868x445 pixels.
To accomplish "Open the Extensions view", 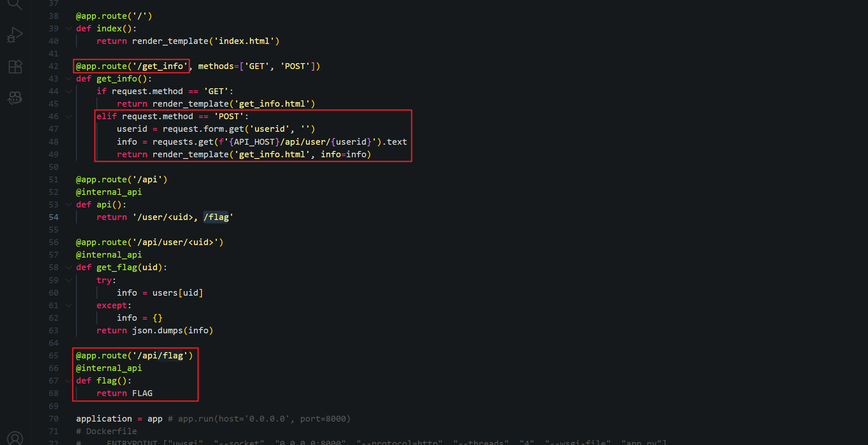I will pos(15,66).
